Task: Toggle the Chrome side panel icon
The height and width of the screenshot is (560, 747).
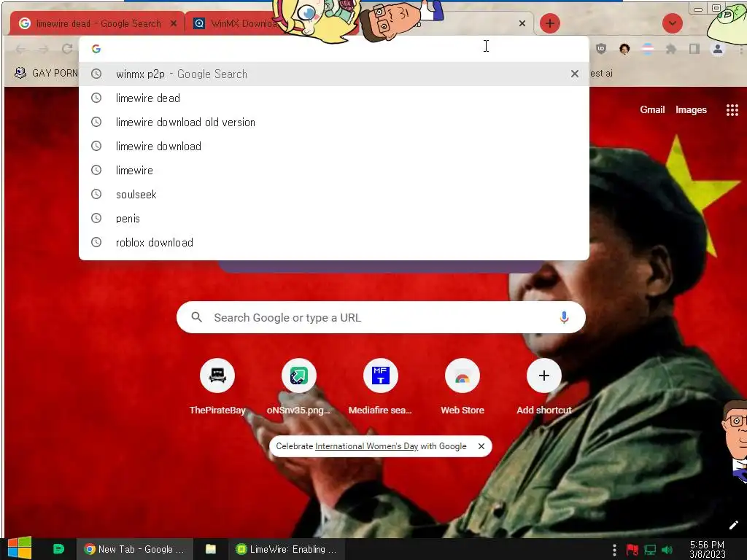Action: coord(694,49)
